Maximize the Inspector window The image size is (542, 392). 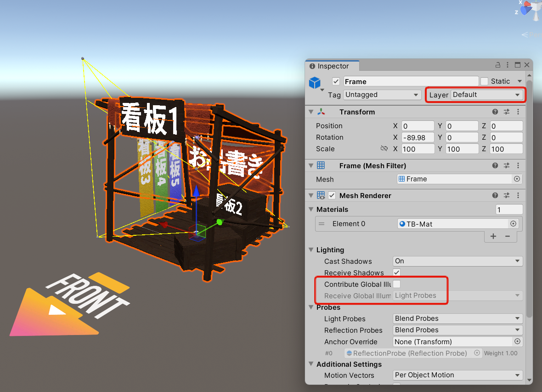(518, 65)
